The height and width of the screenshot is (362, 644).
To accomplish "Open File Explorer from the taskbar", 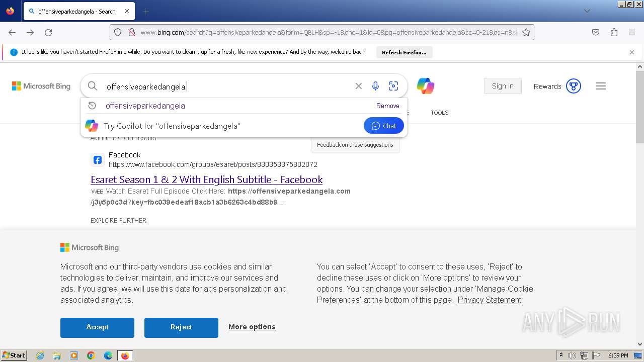I will point(57,355).
